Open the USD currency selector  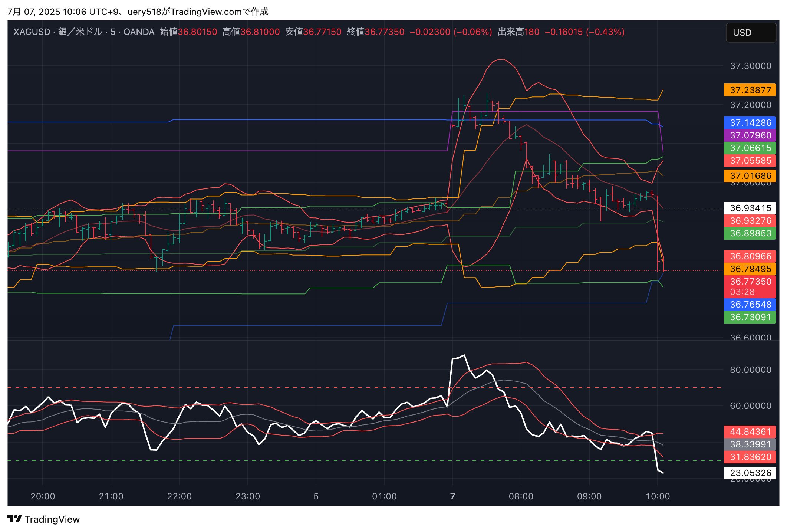(x=751, y=33)
